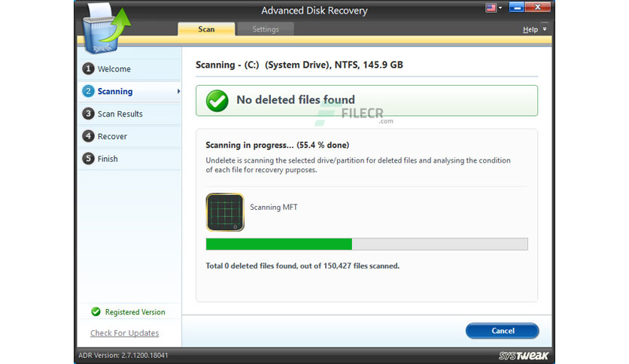Select the Scan Results step

tap(129, 114)
